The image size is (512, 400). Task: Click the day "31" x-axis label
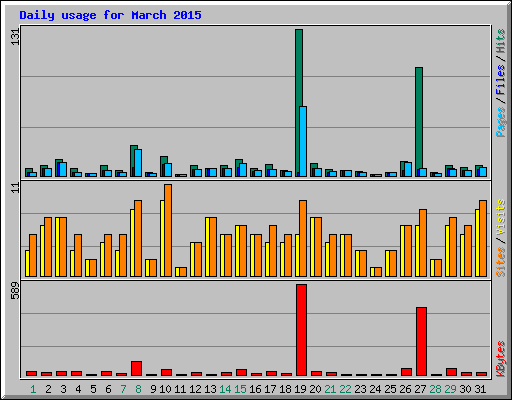(480, 389)
